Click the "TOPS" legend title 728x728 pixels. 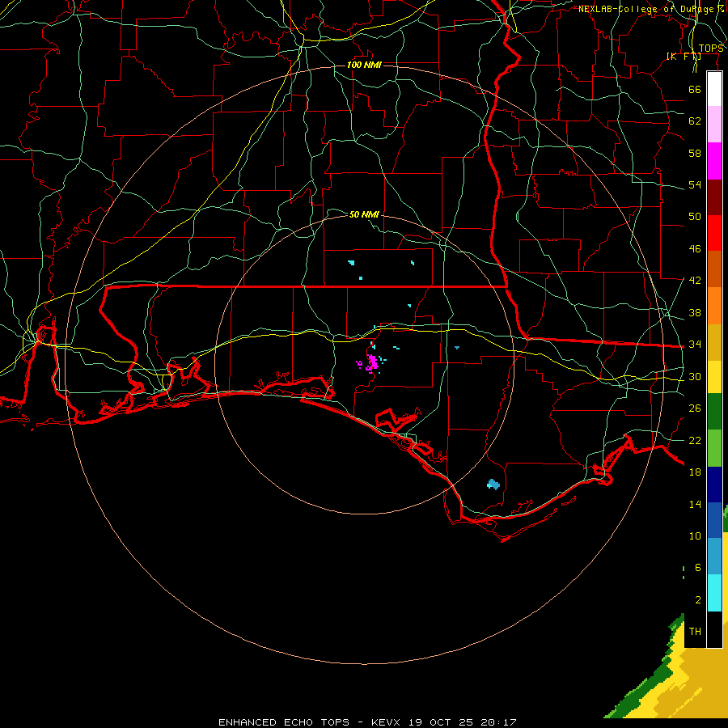coord(711,49)
